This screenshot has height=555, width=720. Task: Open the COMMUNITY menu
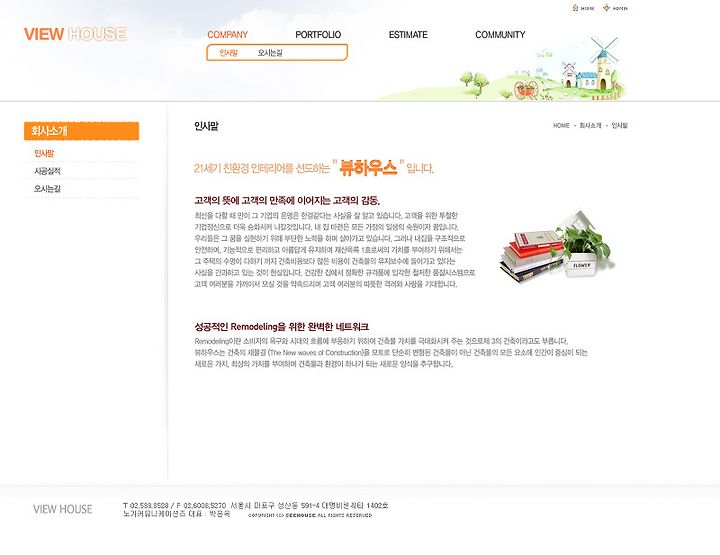click(500, 34)
